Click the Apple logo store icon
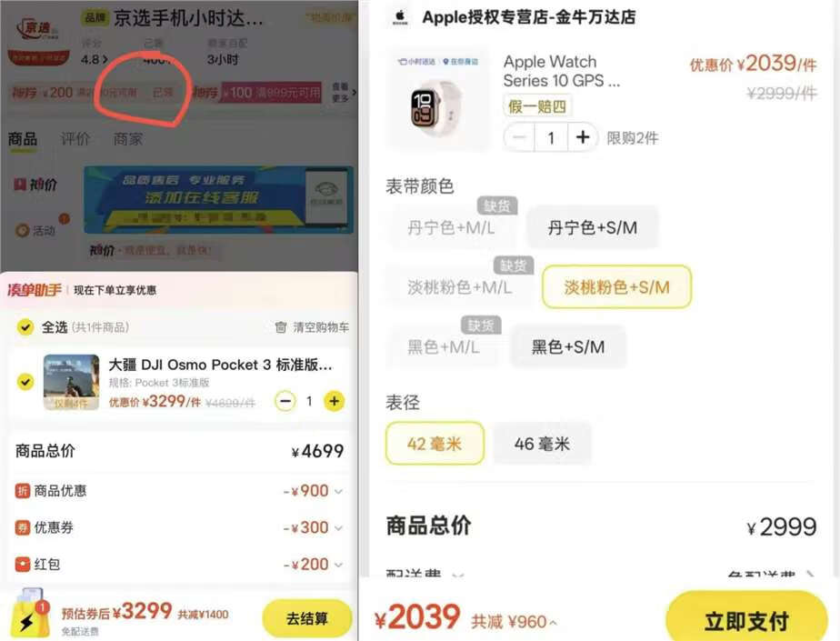Viewport: 840px width, 641px height. point(400,17)
